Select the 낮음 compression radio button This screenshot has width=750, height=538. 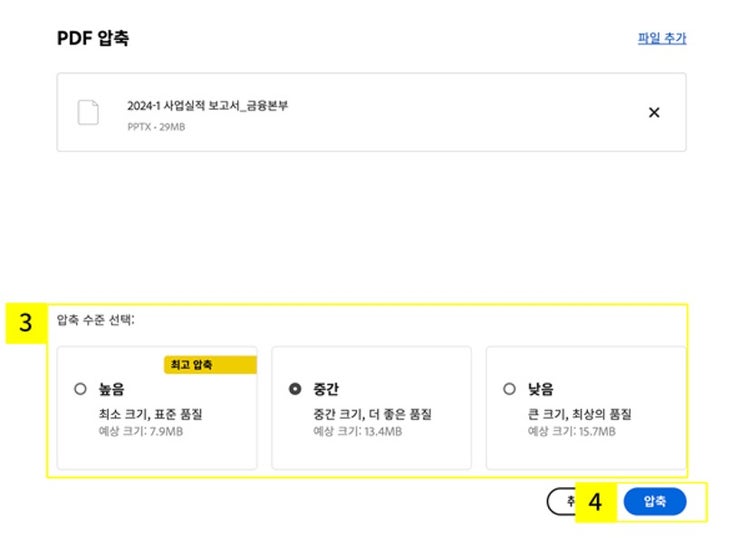click(x=510, y=389)
